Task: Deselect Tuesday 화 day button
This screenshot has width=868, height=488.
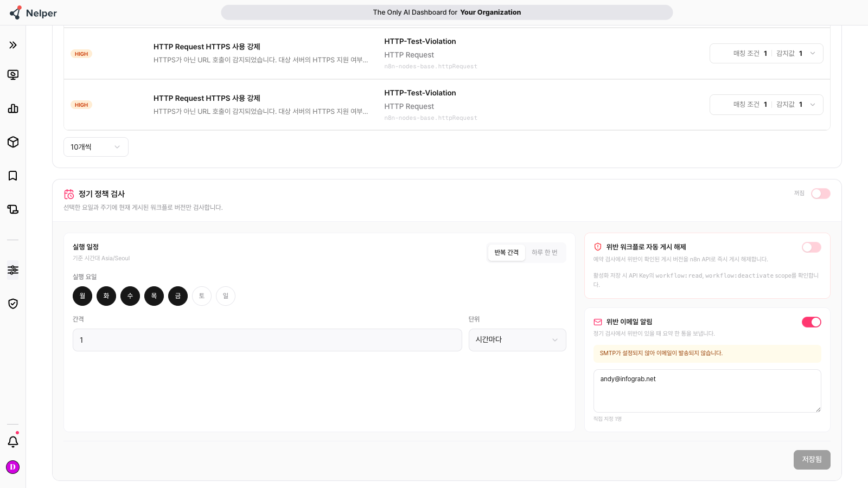Action: coord(106,296)
